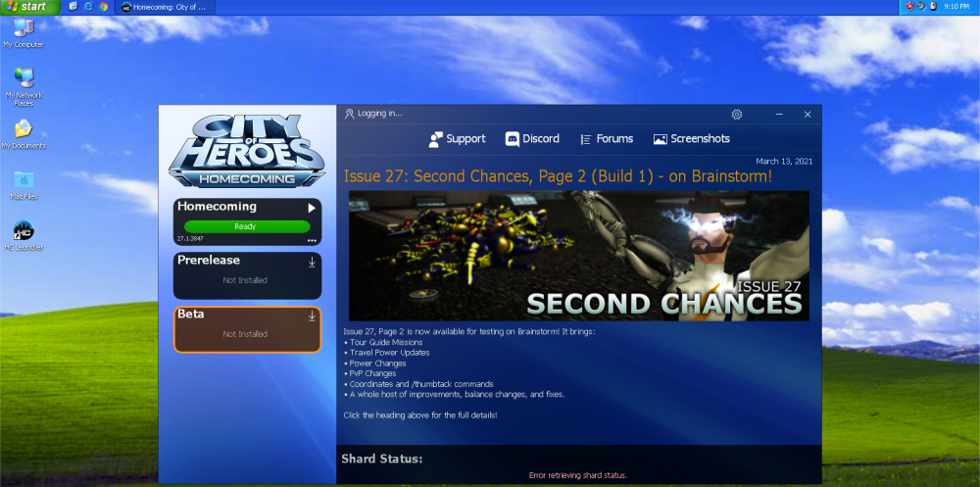
Task: Select version number 27.1.3847
Action: (190, 239)
